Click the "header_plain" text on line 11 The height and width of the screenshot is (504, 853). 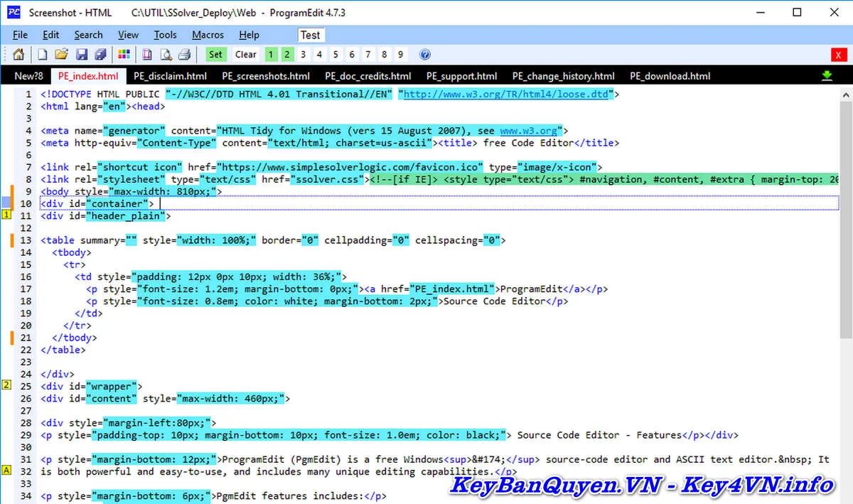click(124, 215)
